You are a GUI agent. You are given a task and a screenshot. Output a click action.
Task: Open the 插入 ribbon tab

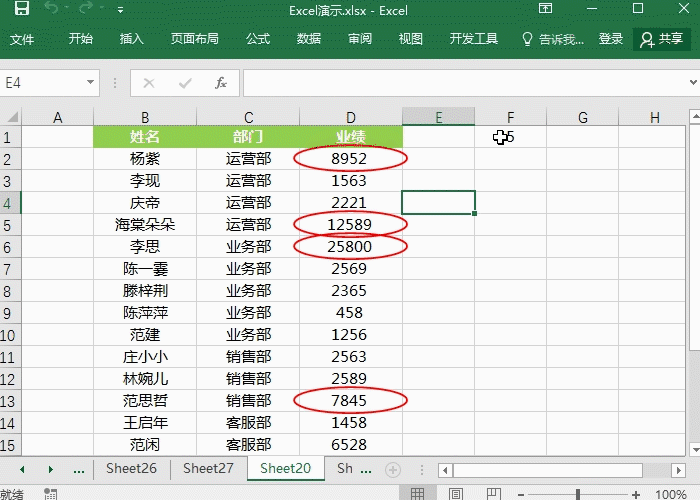pyautogui.click(x=132, y=39)
